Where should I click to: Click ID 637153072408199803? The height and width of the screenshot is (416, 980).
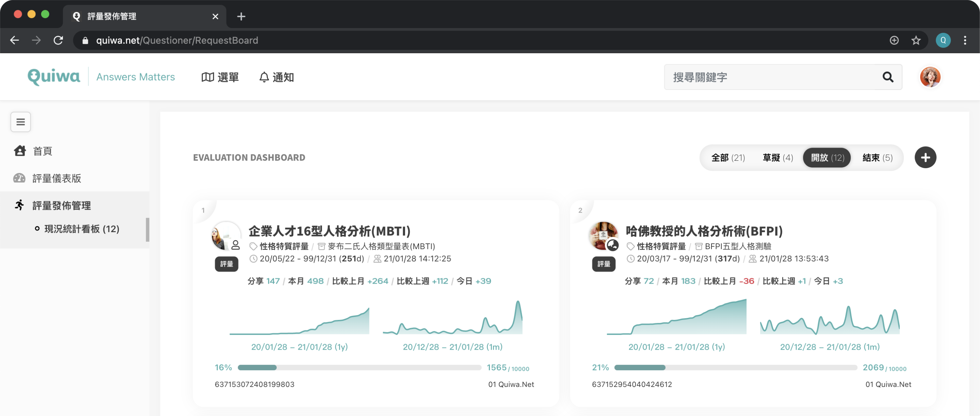pos(254,385)
